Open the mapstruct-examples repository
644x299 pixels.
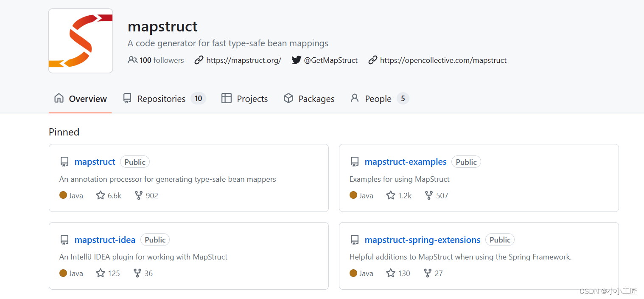(x=405, y=162)
